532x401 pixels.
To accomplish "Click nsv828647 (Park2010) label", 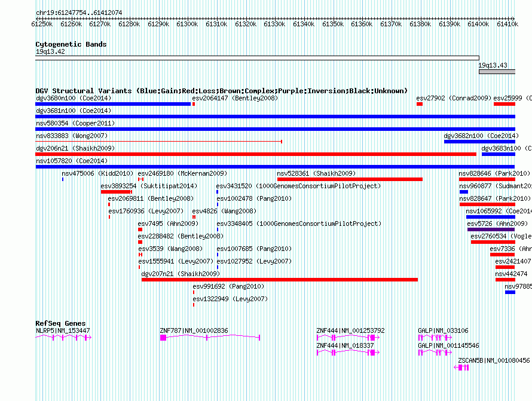I will pos(495,198).
